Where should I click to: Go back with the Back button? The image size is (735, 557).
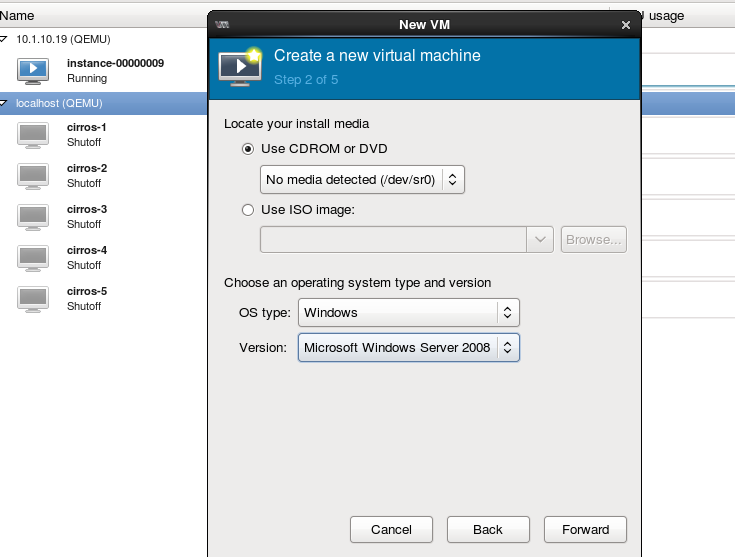click(488, 530)
